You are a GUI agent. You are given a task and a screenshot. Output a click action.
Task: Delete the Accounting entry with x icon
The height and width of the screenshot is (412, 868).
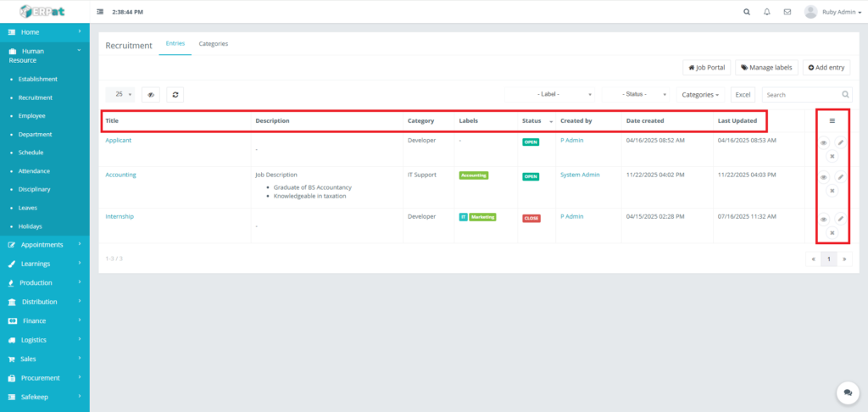(832, 191)
